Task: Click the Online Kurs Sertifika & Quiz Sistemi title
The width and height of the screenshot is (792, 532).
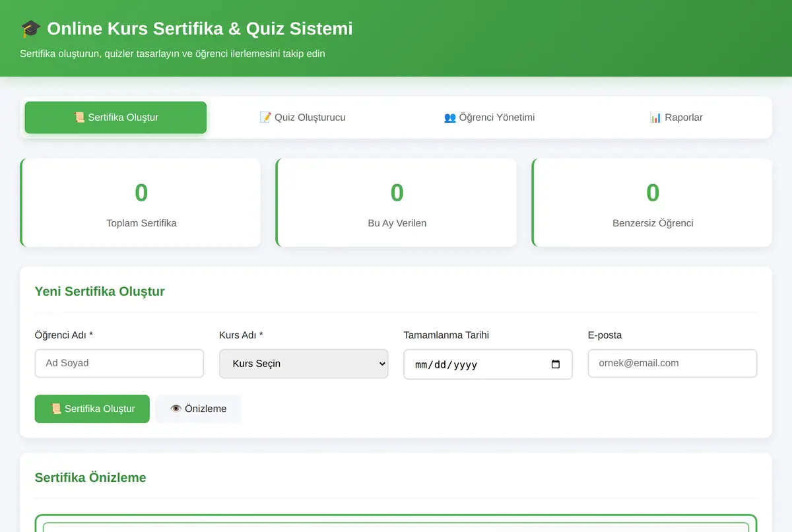Action: tap(200, 29)
